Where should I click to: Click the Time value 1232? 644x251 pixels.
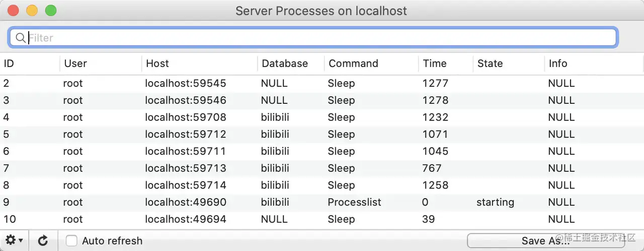(x=435, y=117)
